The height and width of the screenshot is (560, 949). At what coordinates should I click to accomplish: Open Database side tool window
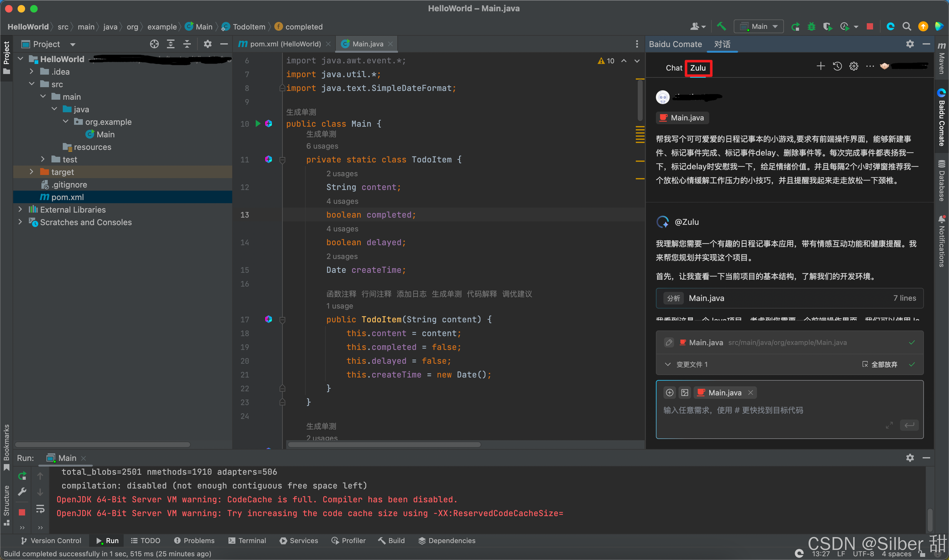pos(941,180)
